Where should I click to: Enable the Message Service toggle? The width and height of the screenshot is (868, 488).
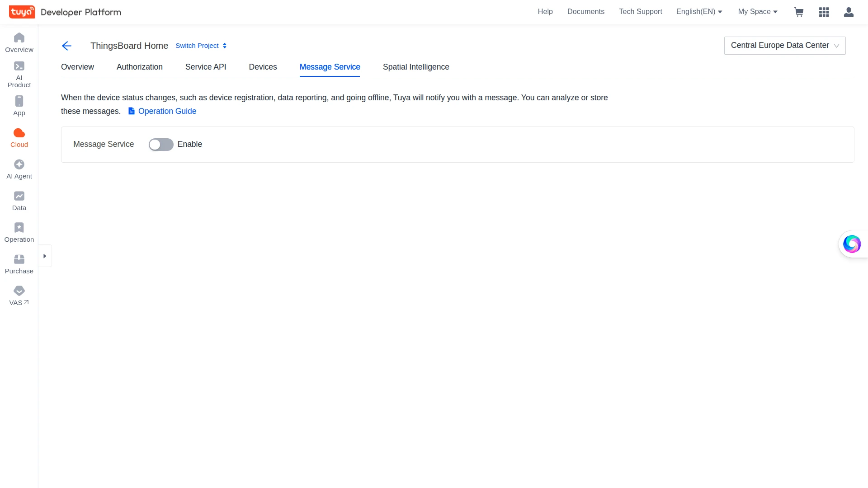pos(161,145)
